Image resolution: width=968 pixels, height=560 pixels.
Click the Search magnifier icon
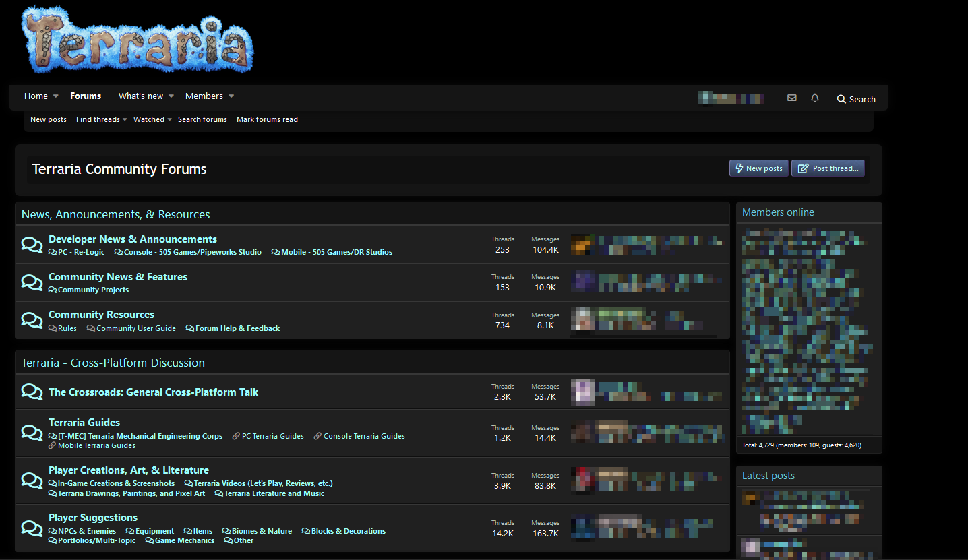841,98
